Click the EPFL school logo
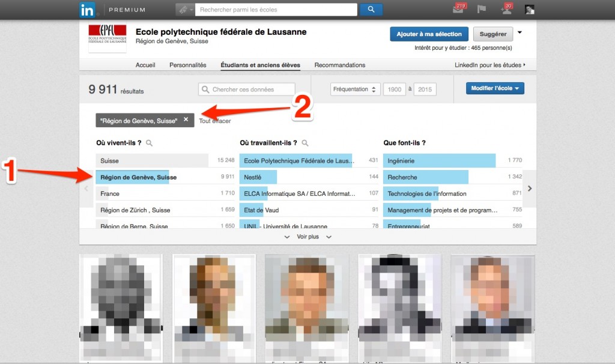The width and height of the screenshot is (615, 364). (108, 37)
